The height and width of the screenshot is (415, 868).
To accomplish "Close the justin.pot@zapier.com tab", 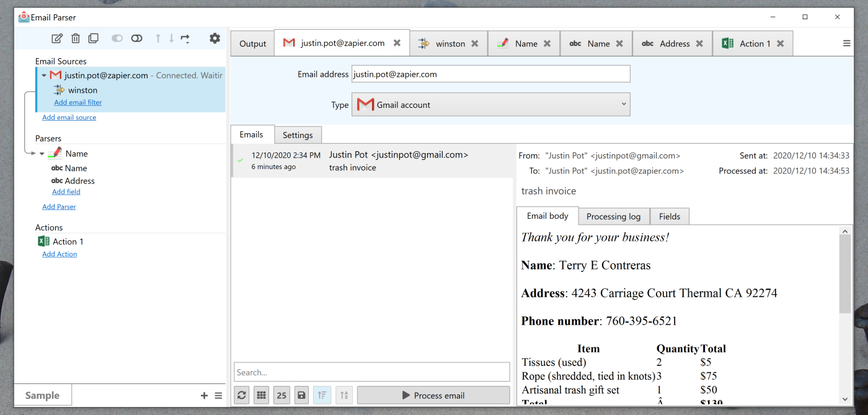I will [397, 43].
